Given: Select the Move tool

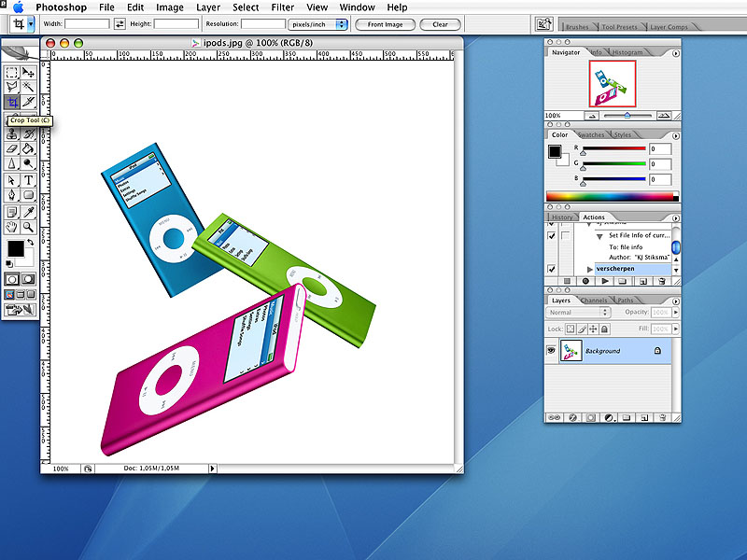Looking at the screenshot, I should pyautogui.click(x=29, y=72).
